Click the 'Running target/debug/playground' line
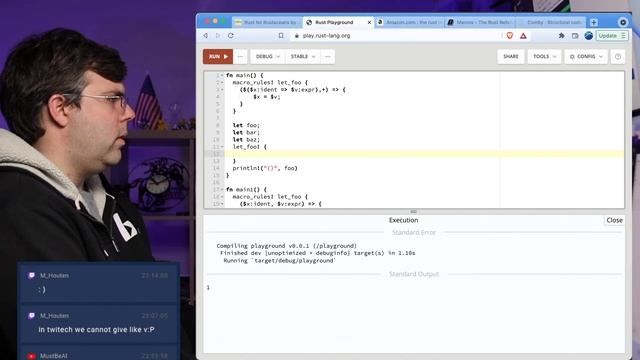Screen dimensions: 640x360 tap(279, 260)
